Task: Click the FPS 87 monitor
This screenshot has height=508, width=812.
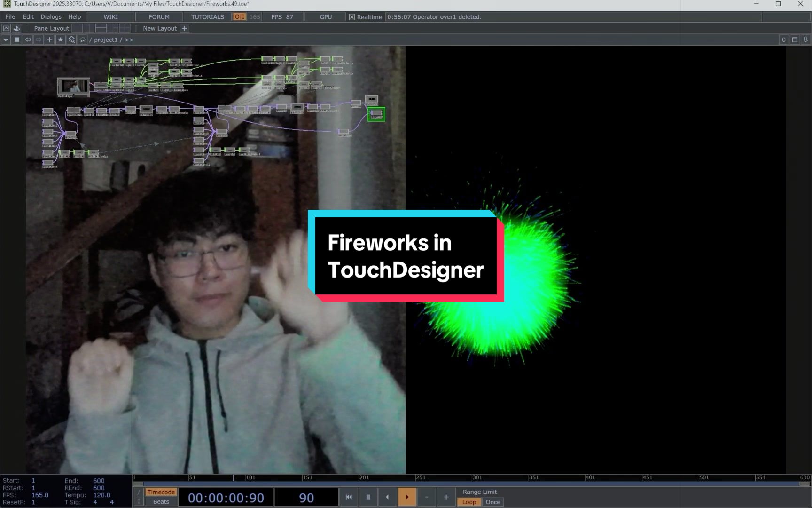Action: (282, 17)
